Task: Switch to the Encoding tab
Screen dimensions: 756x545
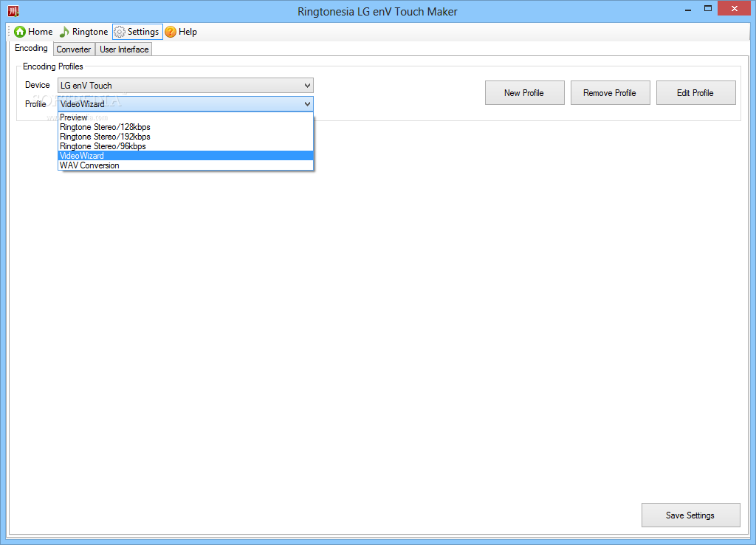Action: pyautogui.click(x=31, y=48)
